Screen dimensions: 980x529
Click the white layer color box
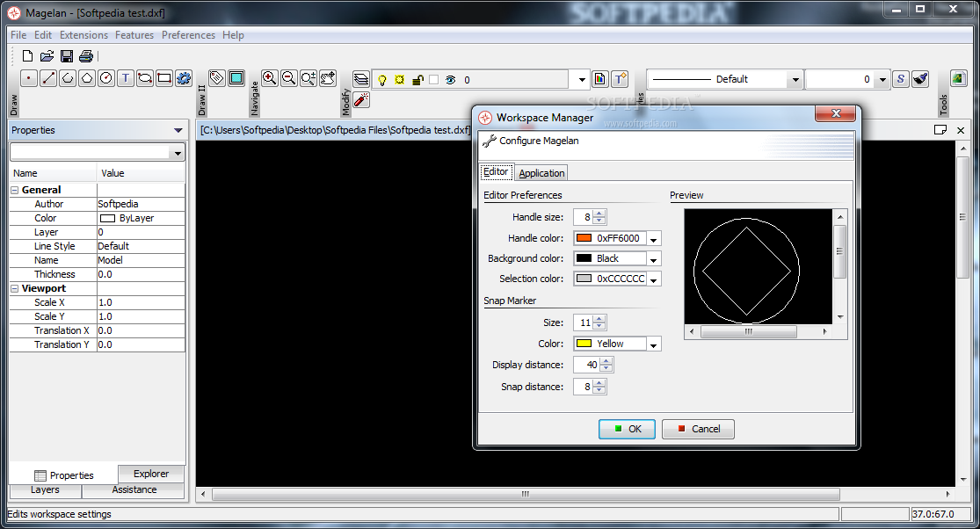[434, 80]
